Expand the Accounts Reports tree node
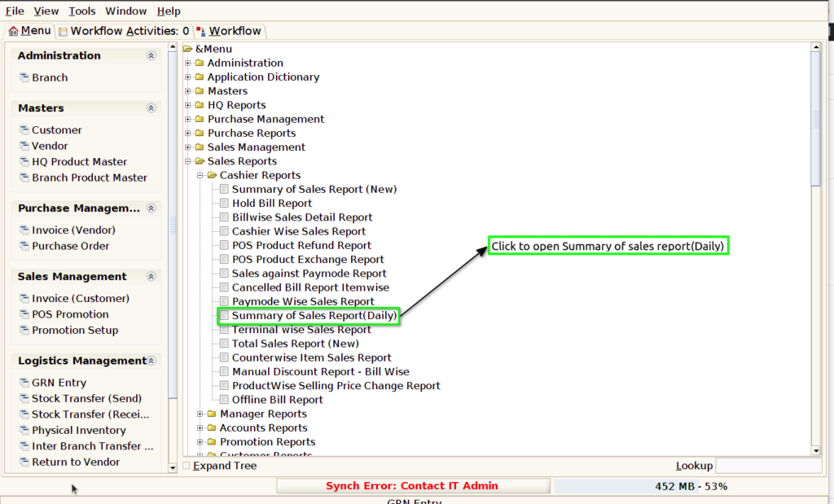 200,428
